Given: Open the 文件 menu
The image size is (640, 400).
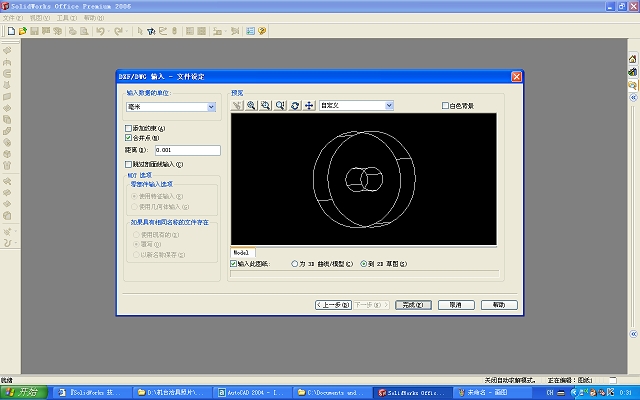Looking at the screenshot, I should pyautogui.click(x=13, y=18).
